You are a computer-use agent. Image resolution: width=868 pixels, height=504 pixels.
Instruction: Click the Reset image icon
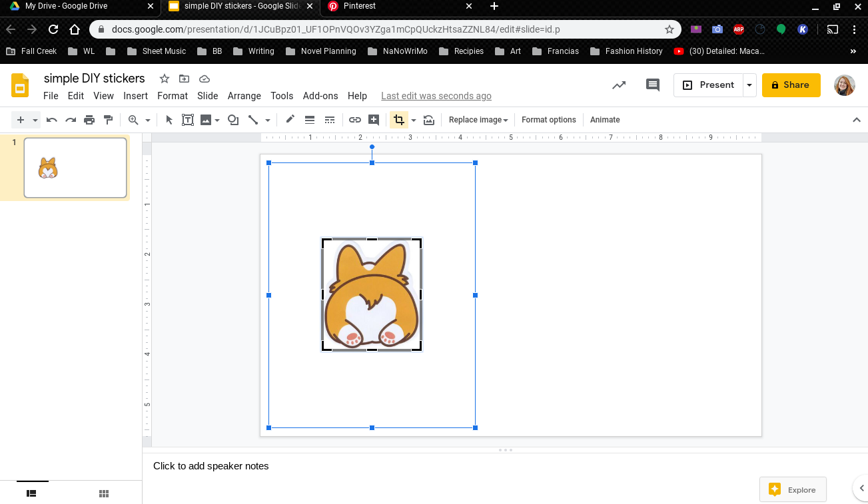tap(428, 120)
